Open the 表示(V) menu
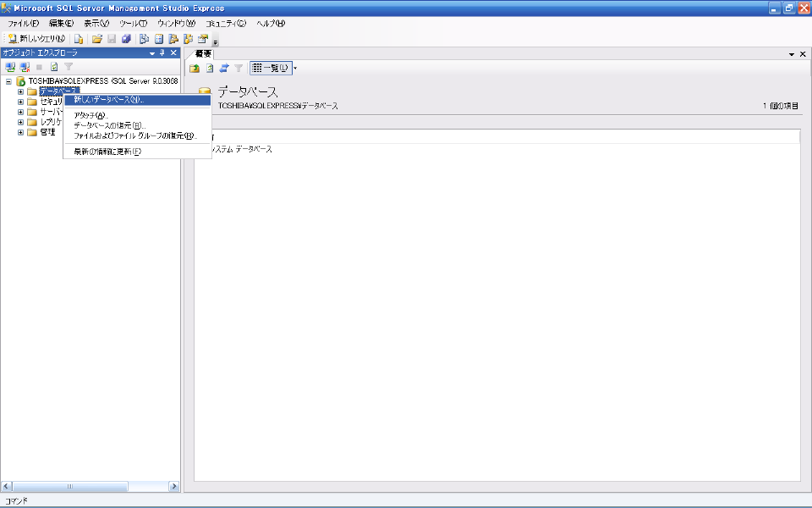812x508 pixels. coord(96,24)
